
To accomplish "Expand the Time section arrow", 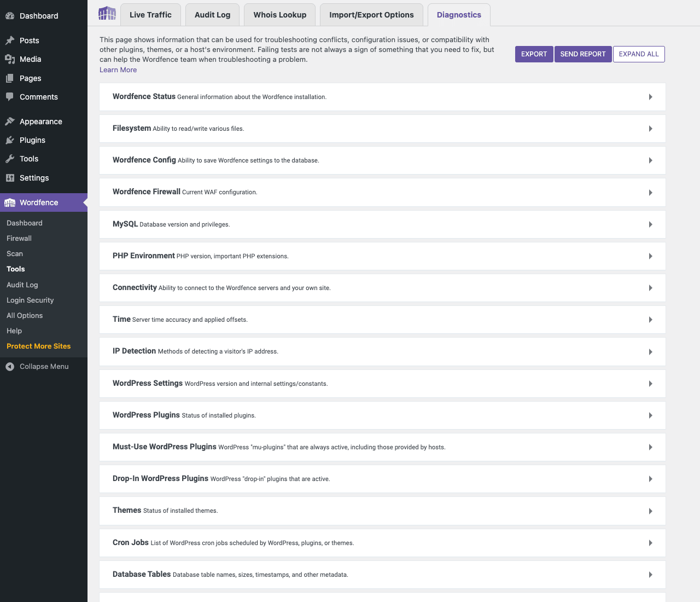I will coord(651,320).
